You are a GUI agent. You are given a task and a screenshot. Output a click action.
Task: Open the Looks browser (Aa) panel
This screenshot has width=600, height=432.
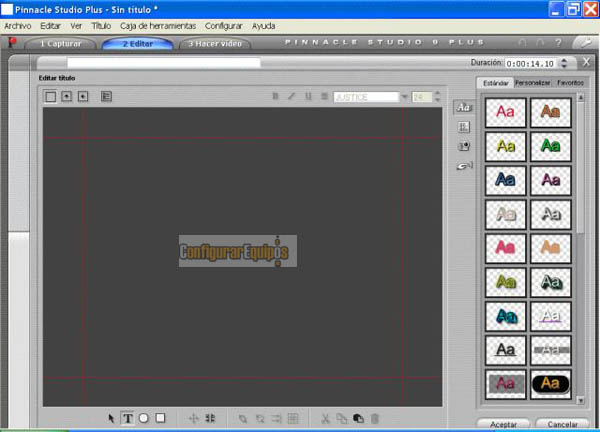[x=464, y=107]
